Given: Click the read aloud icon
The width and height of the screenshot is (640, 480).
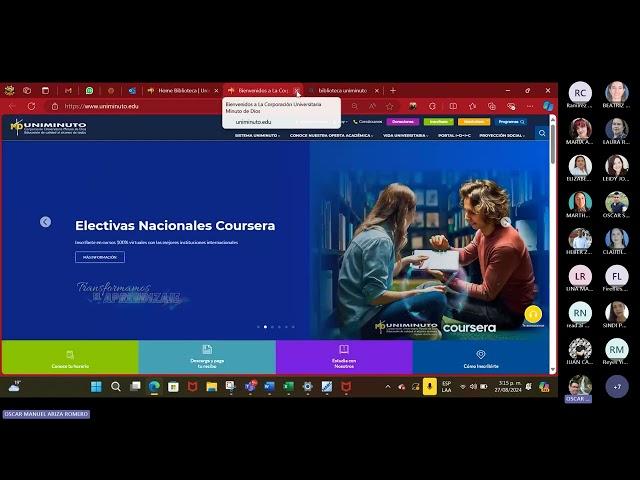Looking at the screenshot, I should (x=372, y=107).
